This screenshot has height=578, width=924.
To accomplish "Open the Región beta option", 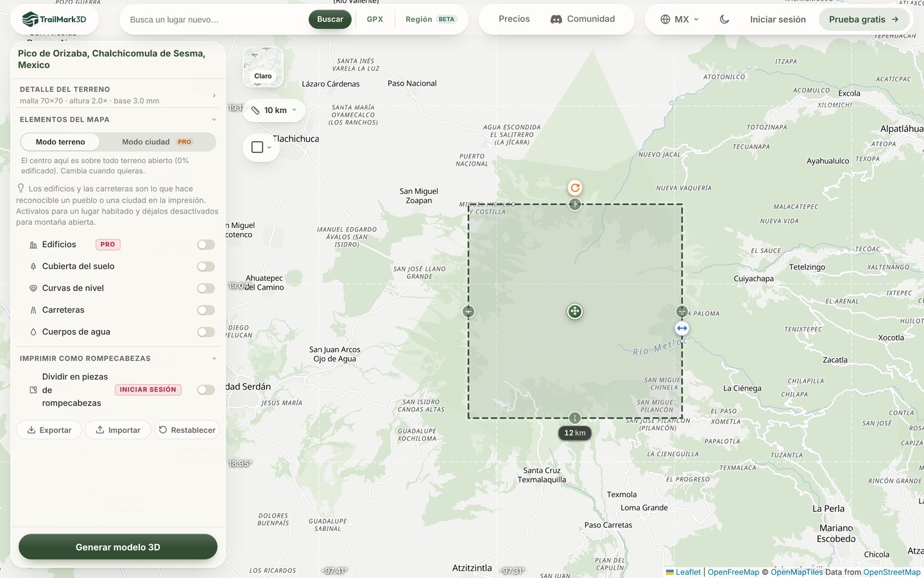I will click(x=430, y=19).
